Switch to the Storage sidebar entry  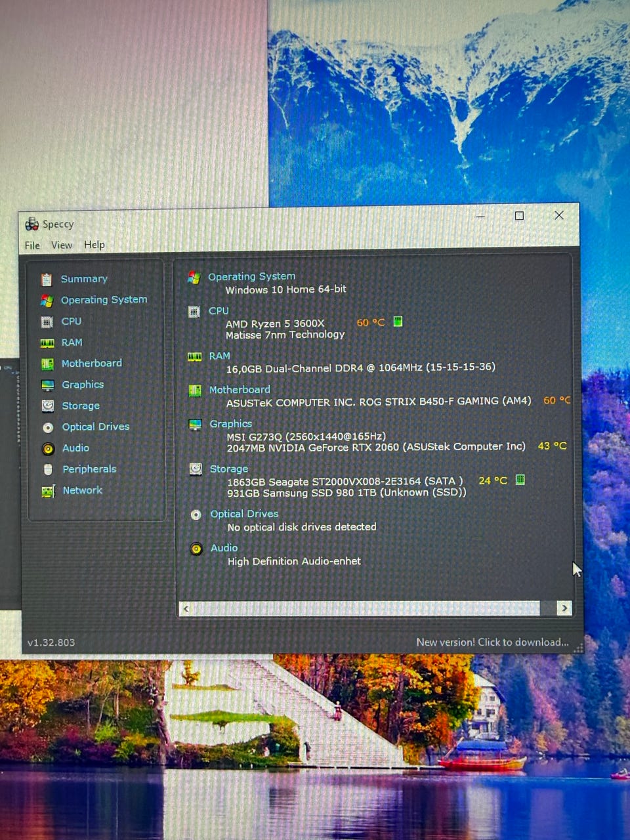click(x=81, y=406)
